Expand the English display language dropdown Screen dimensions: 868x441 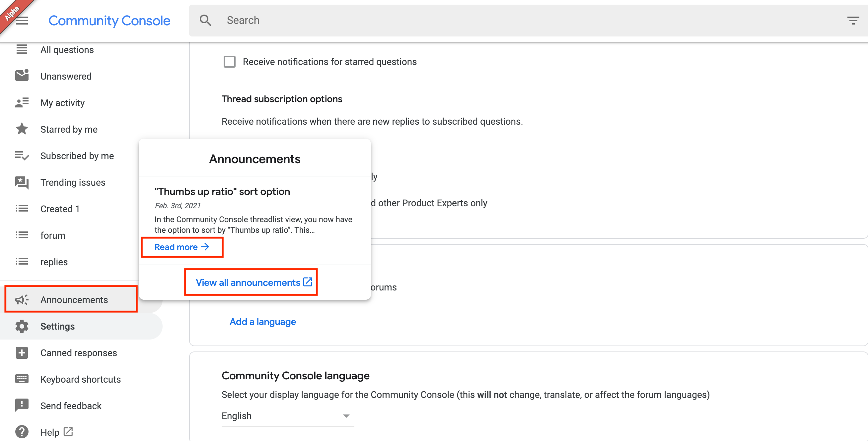(287, 416)
